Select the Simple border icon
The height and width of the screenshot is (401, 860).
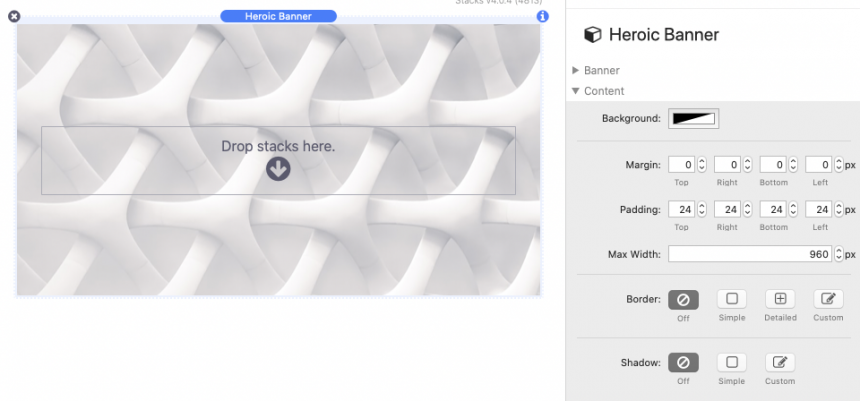pos(731,299)
